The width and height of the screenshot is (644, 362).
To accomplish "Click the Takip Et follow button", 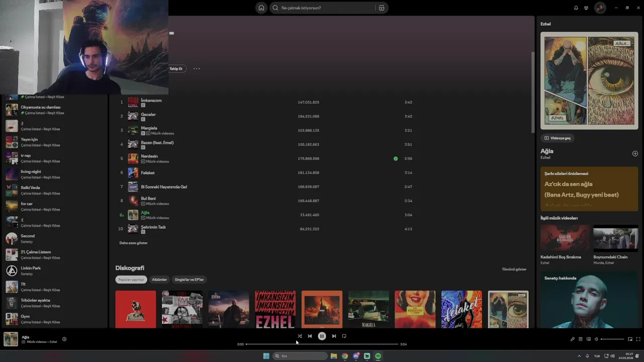I will [176, 68].
